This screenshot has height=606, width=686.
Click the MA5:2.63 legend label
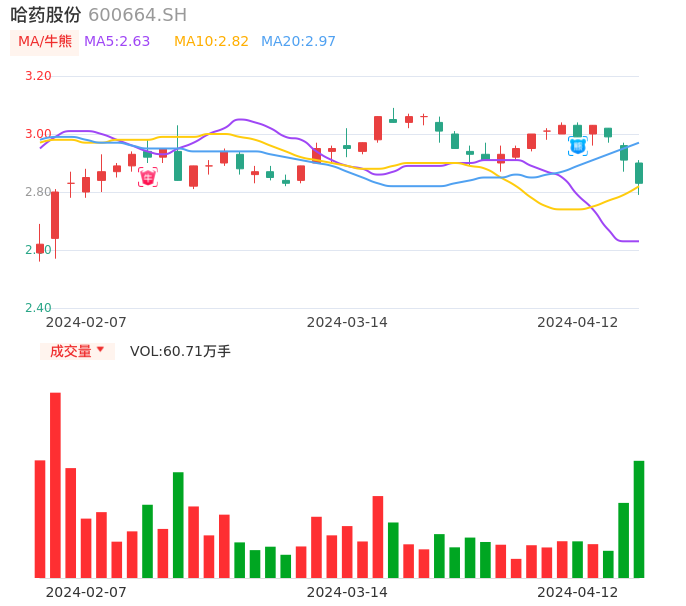click(117, 42)
